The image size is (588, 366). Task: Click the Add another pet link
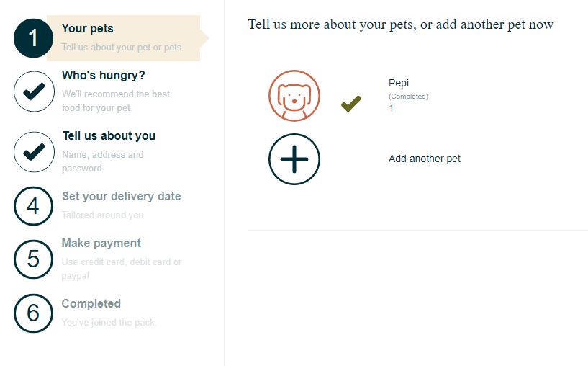tap(425, 159)
